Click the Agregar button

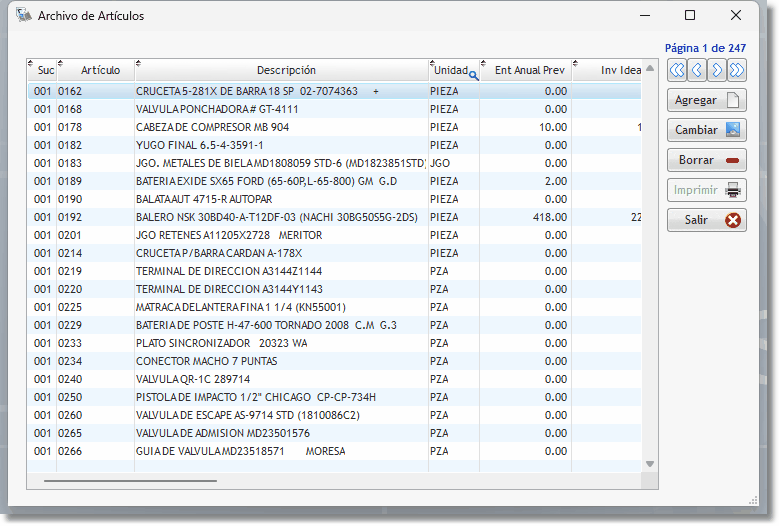click(706, 100)
